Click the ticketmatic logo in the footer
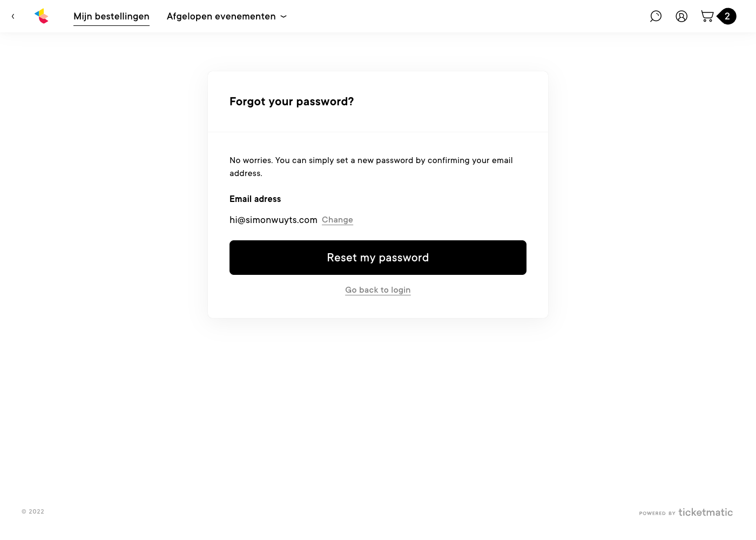The width and height of the screenshot is (756, 540). 705,512
